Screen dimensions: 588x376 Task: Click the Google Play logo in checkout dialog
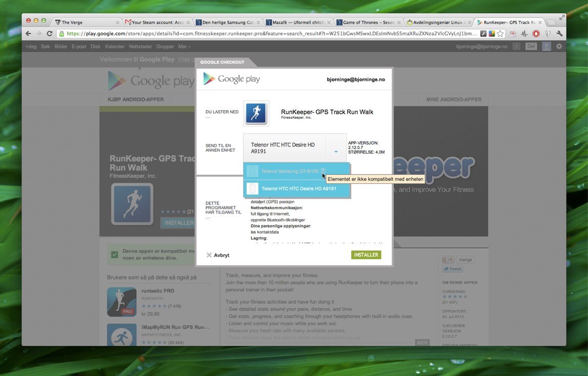tap(231, 79)
